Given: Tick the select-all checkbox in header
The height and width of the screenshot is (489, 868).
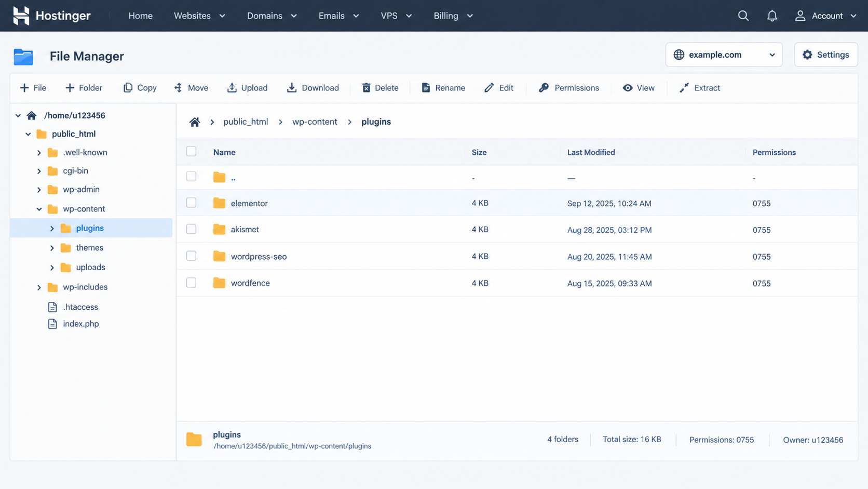Looking at the screenshot, I should click(191, 151).
